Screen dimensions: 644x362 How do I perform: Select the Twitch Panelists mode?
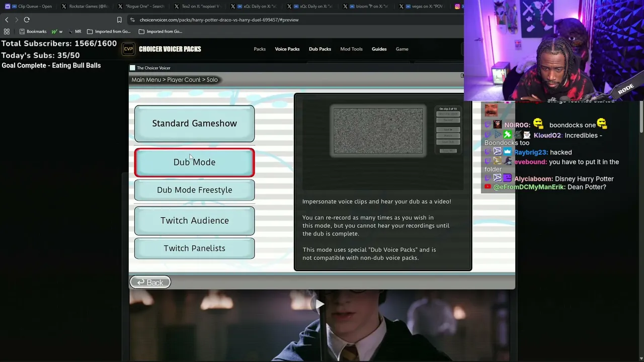point(194,248)
